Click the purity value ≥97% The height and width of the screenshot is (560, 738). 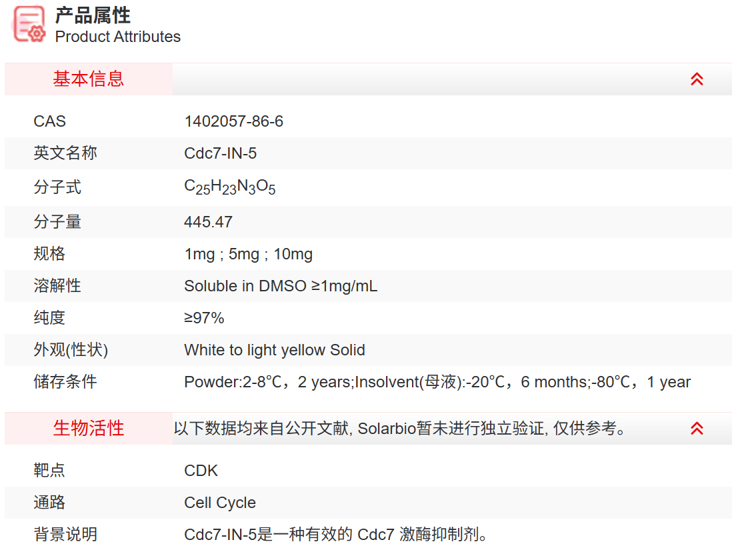(204, 318)
